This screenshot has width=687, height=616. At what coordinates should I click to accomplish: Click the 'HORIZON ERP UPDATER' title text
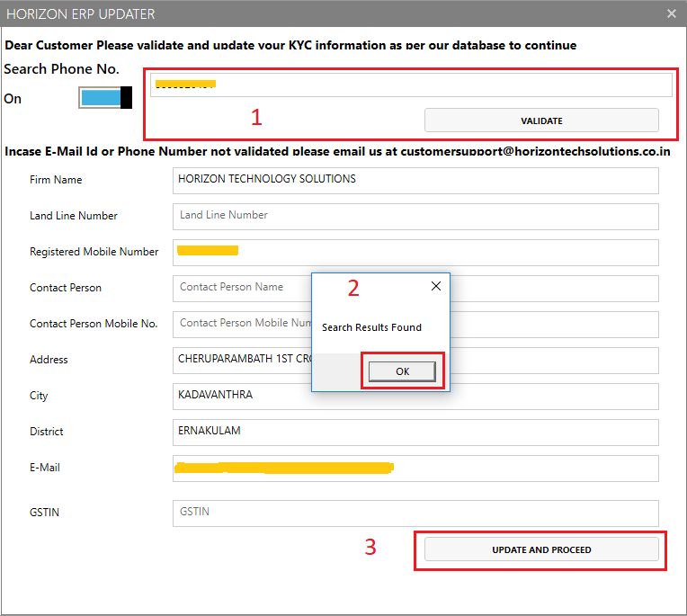click(x=81, y=14)
